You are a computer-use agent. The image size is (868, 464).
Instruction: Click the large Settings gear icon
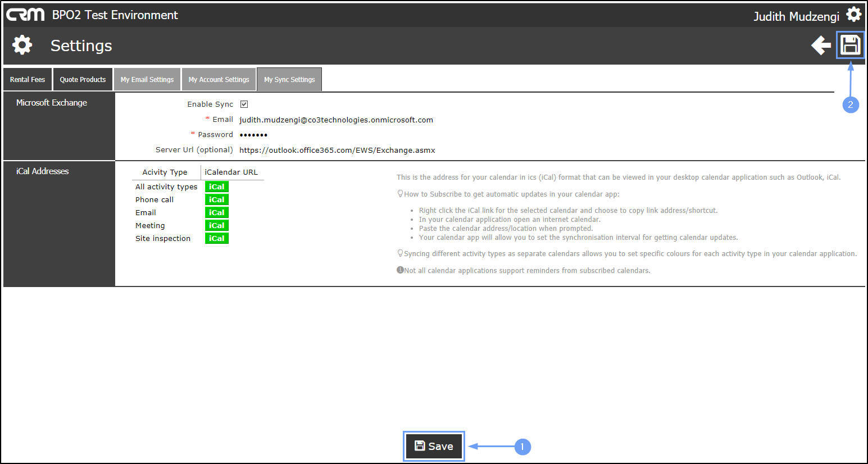pos(22,45)
